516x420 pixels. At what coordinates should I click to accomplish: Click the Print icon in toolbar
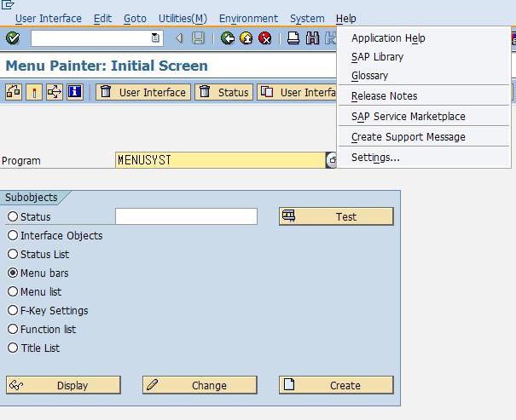[293, 38]
